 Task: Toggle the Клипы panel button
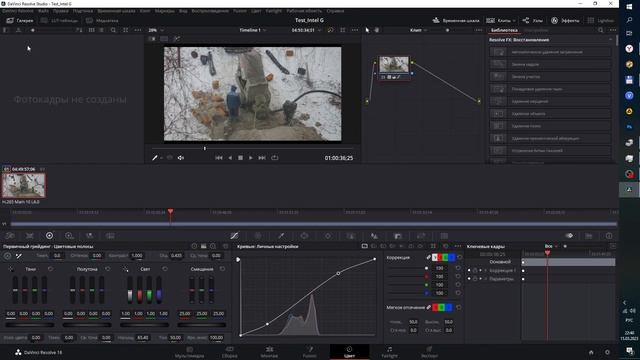498,20
